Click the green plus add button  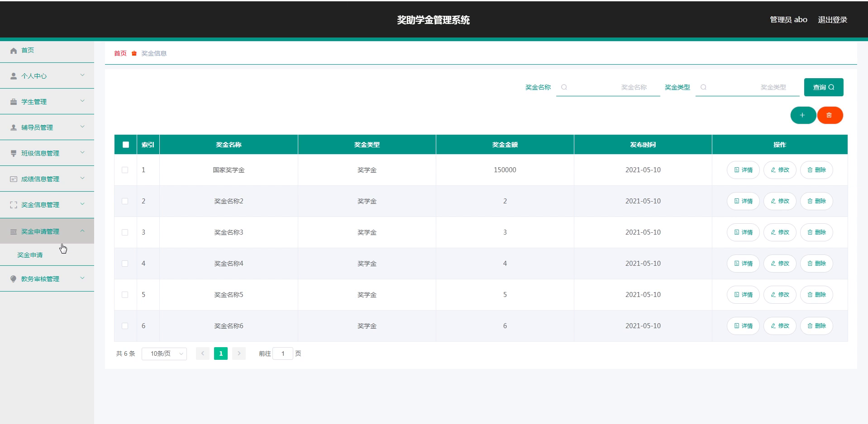(x=803, y=115)
